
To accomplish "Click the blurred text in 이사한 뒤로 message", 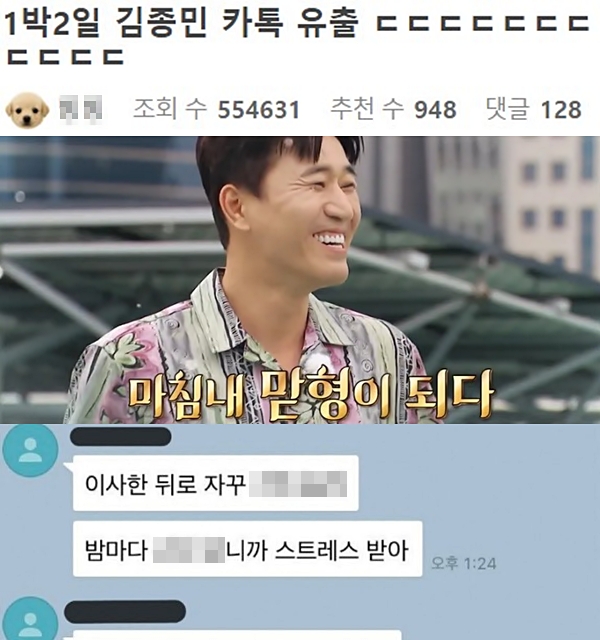I will click(x=298, y=483).
